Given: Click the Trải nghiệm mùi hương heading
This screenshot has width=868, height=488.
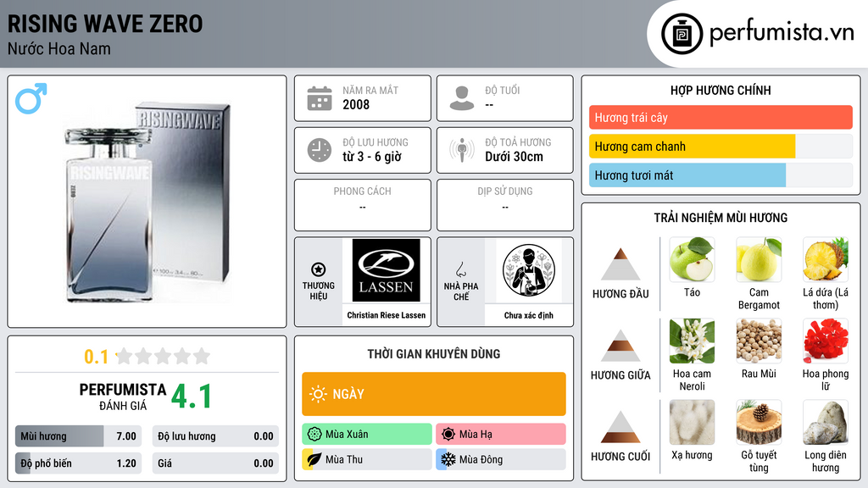Looking at the screenshot, I should tap(721, 218).
